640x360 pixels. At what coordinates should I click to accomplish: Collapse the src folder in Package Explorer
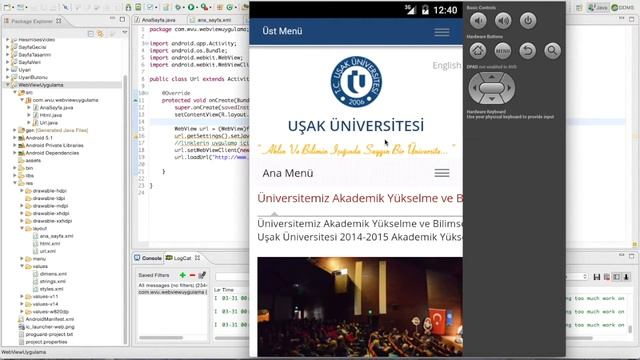pyautogui.click(x=15, y=93)
